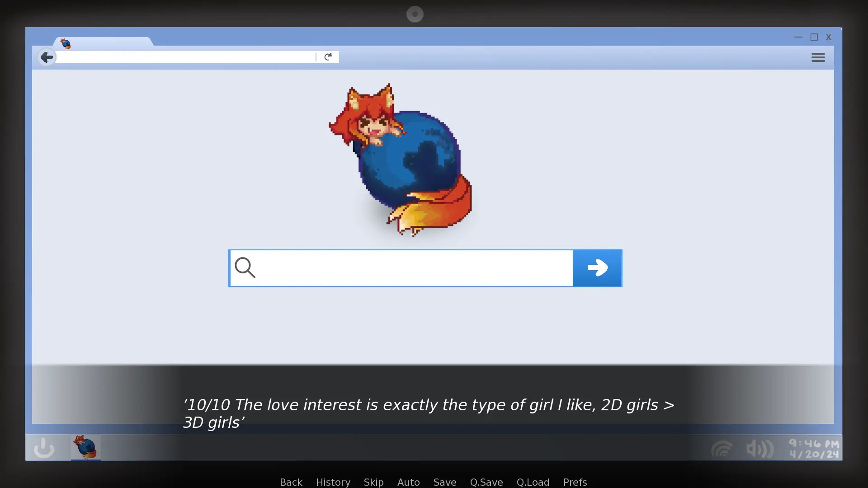Go back with the browser back arrow
868x488 pixels.
pos(47,57)
